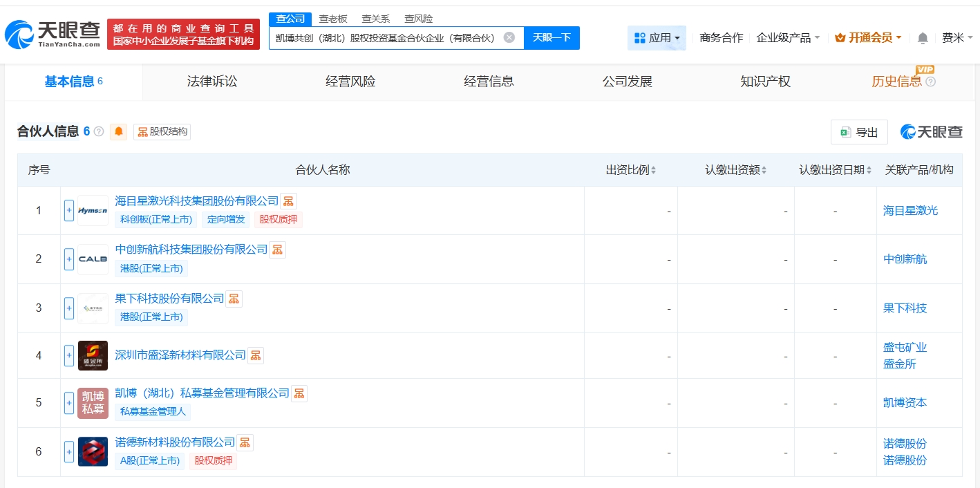Image resolution: width=980 pixels, height=488 pixels.
Task: Sort by 认缴出资日期 column arrows
Action: 869,170
